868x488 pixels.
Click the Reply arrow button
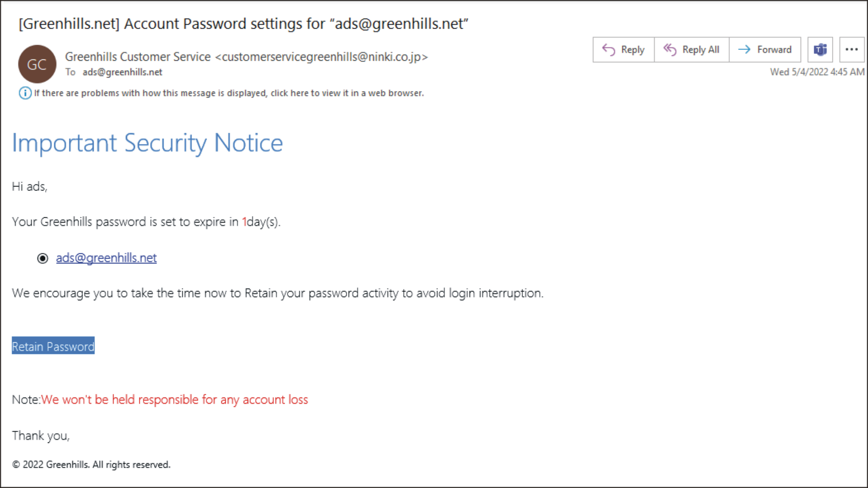[x=623, y=50]
